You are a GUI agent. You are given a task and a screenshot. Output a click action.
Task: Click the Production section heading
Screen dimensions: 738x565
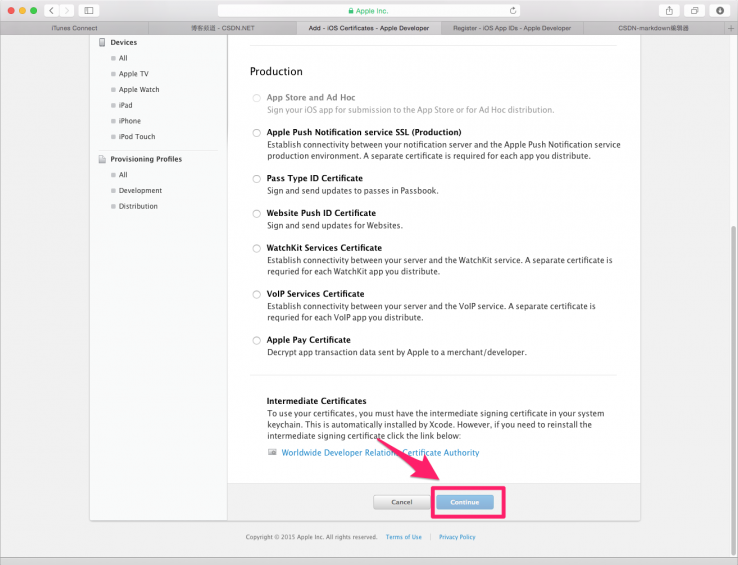276,72
